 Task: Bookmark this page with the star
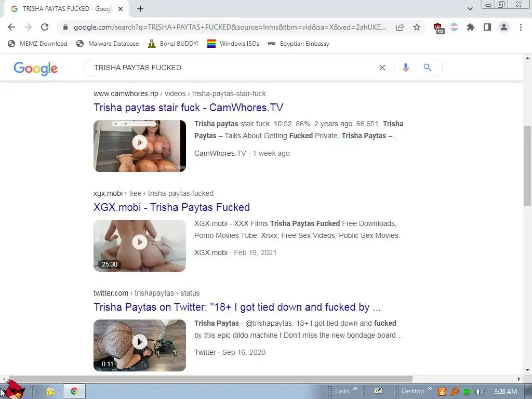point(417,27)
